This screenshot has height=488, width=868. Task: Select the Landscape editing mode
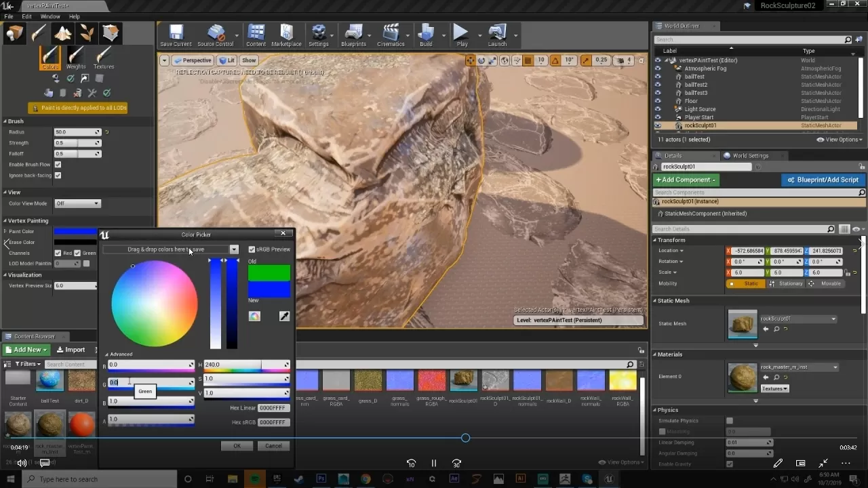coord(62,32)
